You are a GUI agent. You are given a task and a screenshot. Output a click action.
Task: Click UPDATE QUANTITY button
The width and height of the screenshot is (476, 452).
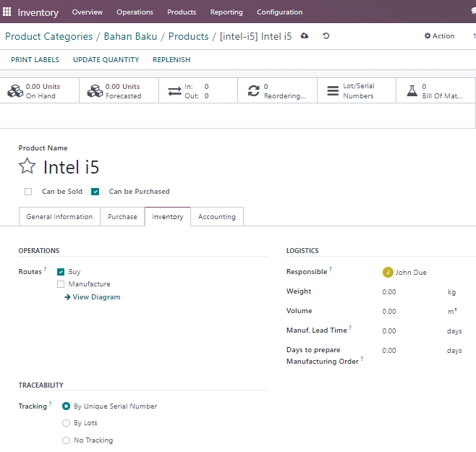coord(106,60)
